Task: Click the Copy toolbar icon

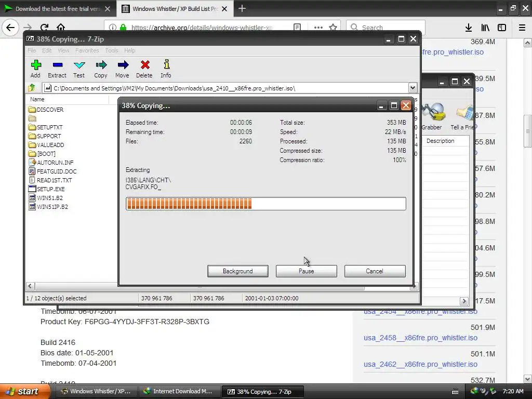Action: 101,69
